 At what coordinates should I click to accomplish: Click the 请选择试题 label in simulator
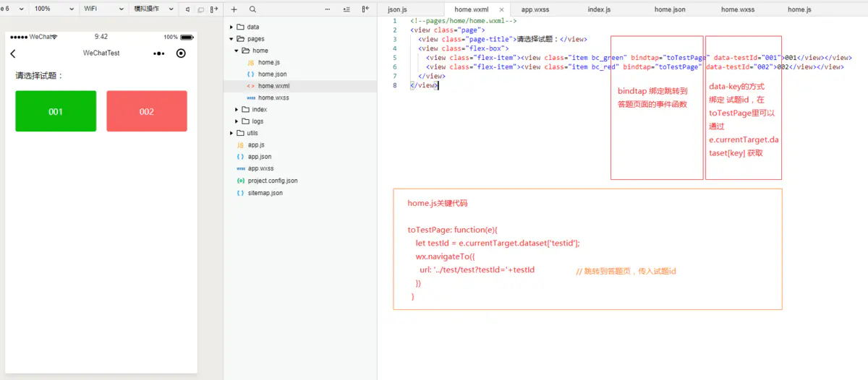pos(40,75)
